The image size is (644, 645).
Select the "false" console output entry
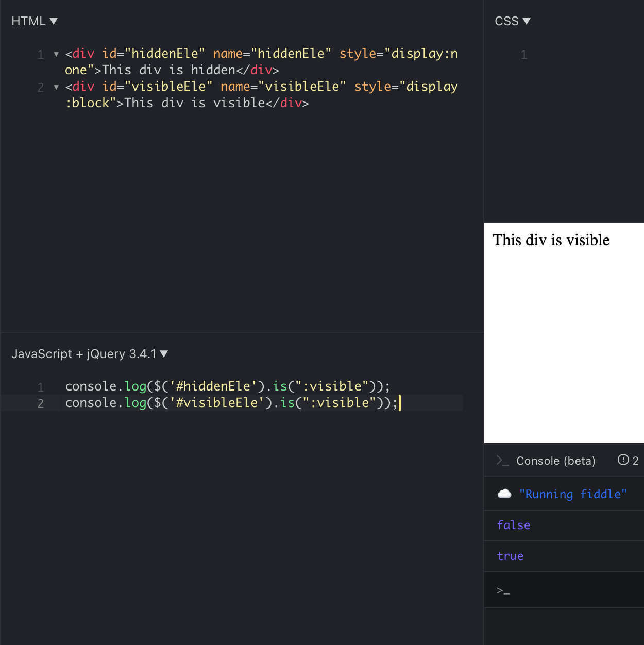[x=513, y=525]
